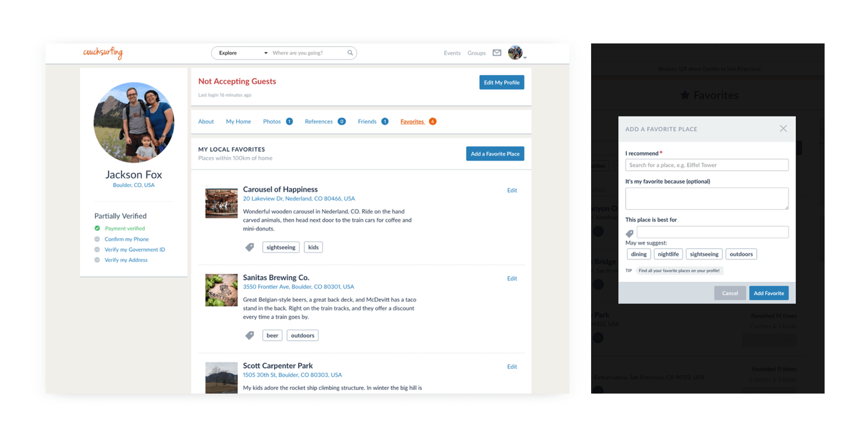
Task: Open the References tab
Action: point(319,122)
